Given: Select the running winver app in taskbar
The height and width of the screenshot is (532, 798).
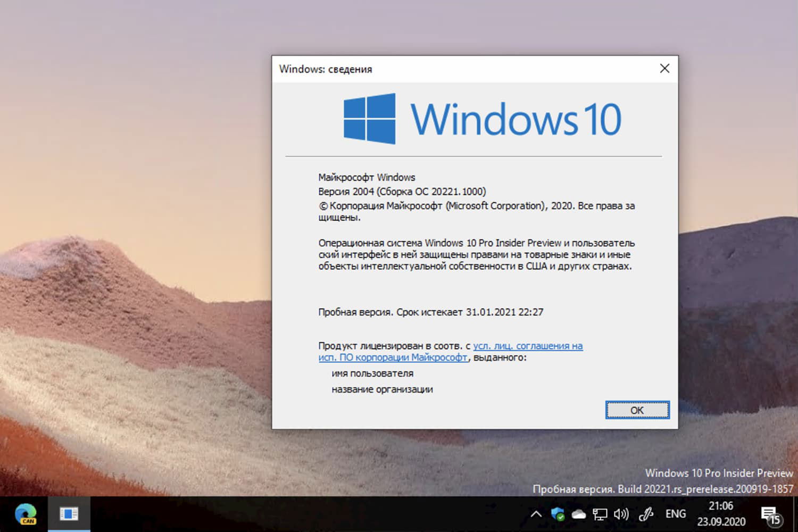Looking at the screenshot, I should 69,513.
